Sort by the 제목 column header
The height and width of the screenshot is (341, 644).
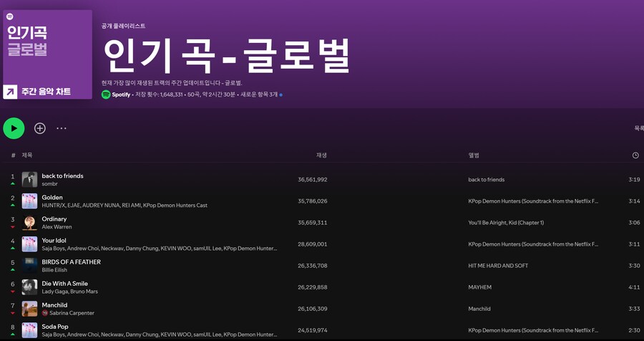[27, 155]
